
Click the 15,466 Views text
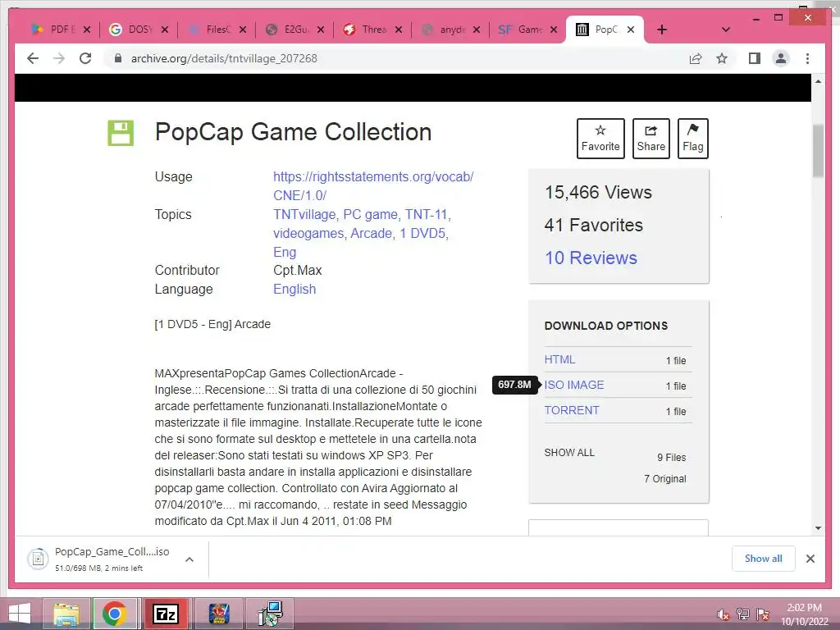coord(598,192)
